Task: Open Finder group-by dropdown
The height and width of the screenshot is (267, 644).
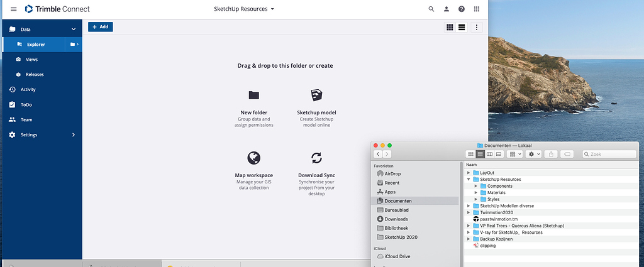Action: coord(514,154)
